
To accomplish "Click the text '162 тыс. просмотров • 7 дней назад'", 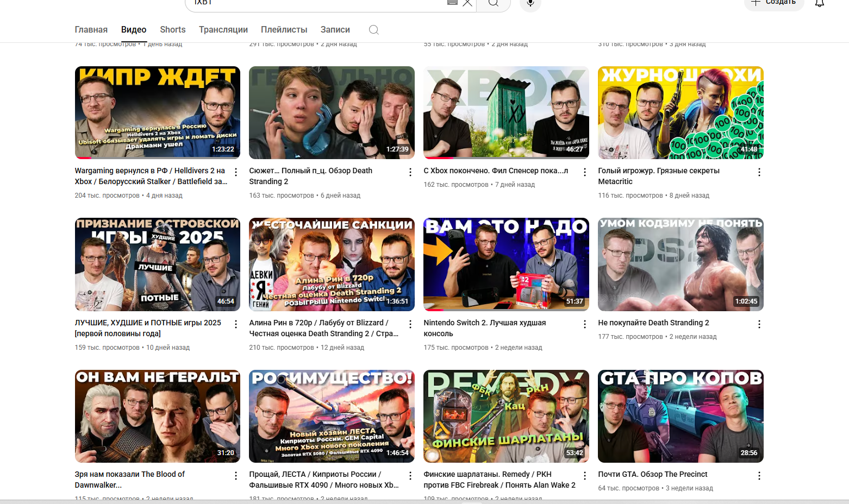I will (x=479, y=185).
